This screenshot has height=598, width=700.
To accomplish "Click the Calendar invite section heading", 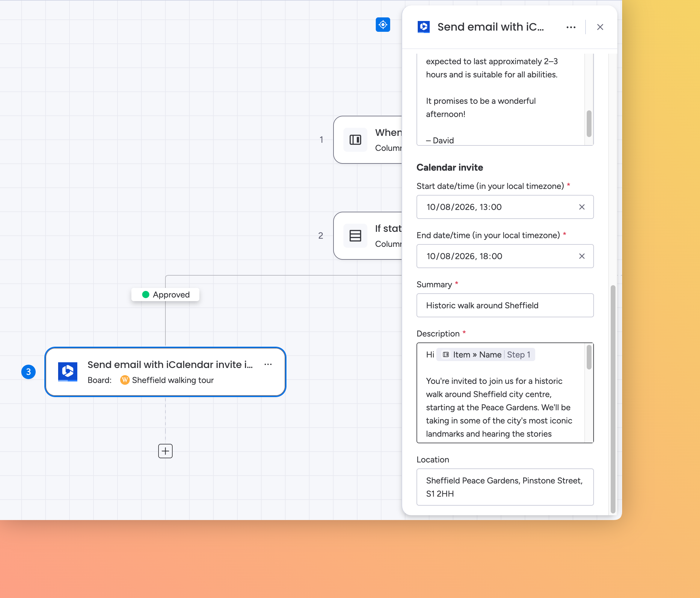I will [450, 167].
